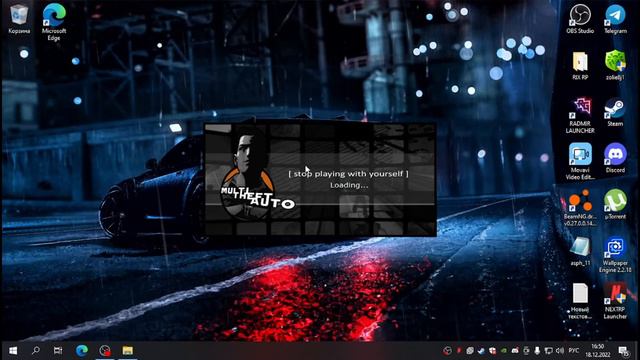
Task: Launch the RADMIR LAUNCHER shortcut
Action: point(580,116)
